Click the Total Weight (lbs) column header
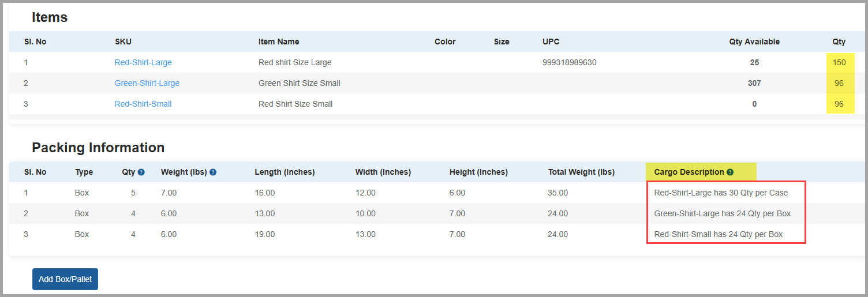The height and width of the screenshot is (297, 868). (x=581, y=172)
